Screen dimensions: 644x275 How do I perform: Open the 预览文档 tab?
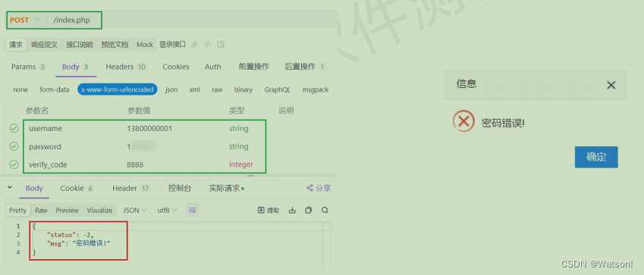[x=115, y=45]
